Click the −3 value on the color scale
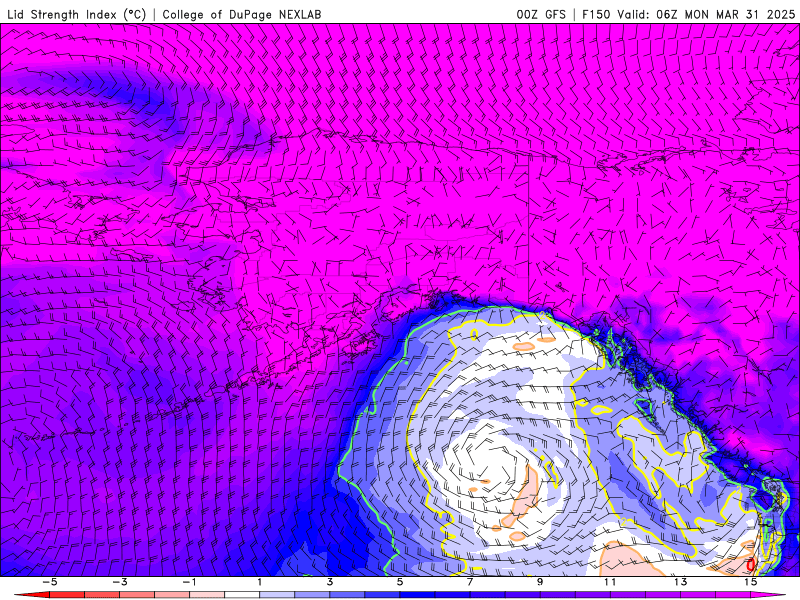 point(120,582)
